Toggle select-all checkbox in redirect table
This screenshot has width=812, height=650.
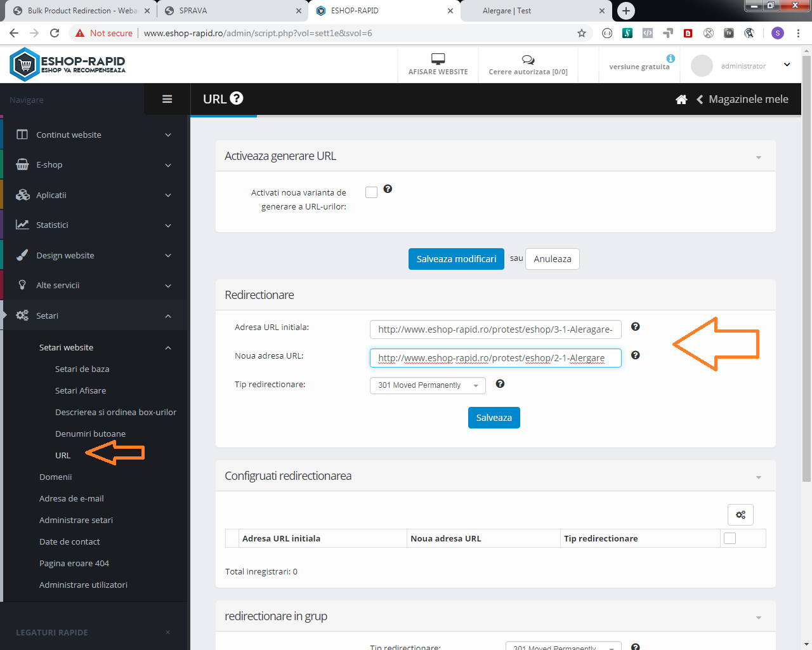tap(730, 538)
